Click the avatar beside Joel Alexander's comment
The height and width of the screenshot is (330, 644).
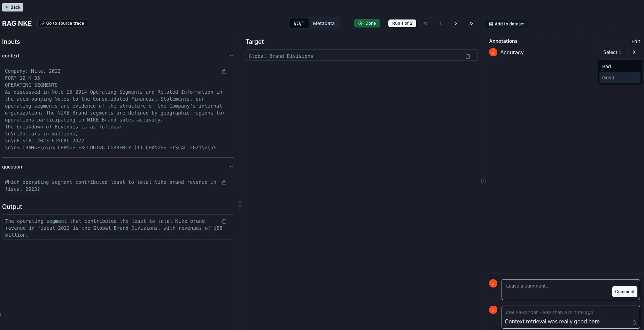493,310
